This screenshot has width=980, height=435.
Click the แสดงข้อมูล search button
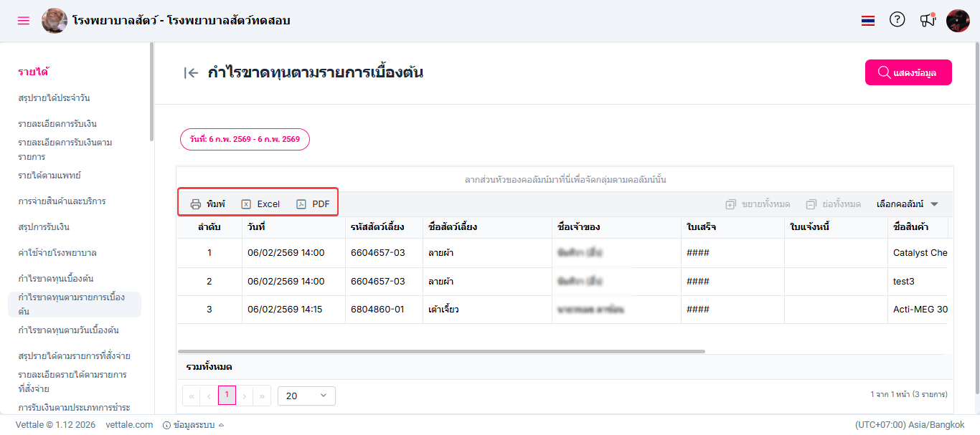coord(908,72)
